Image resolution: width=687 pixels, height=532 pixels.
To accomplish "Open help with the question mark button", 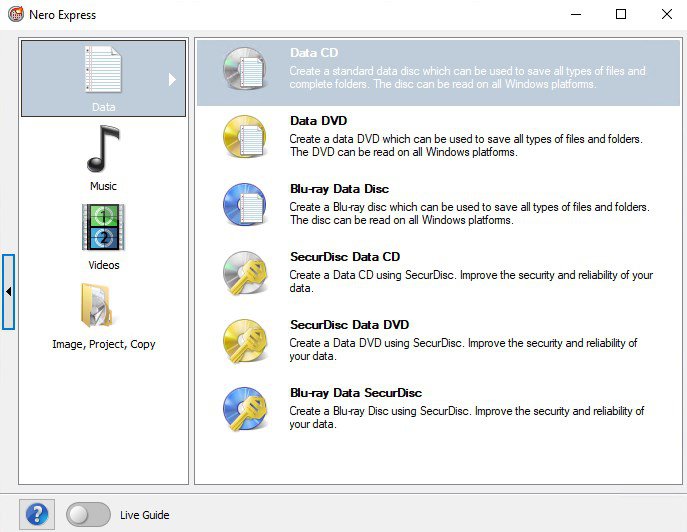I will [x=37, y=514].
